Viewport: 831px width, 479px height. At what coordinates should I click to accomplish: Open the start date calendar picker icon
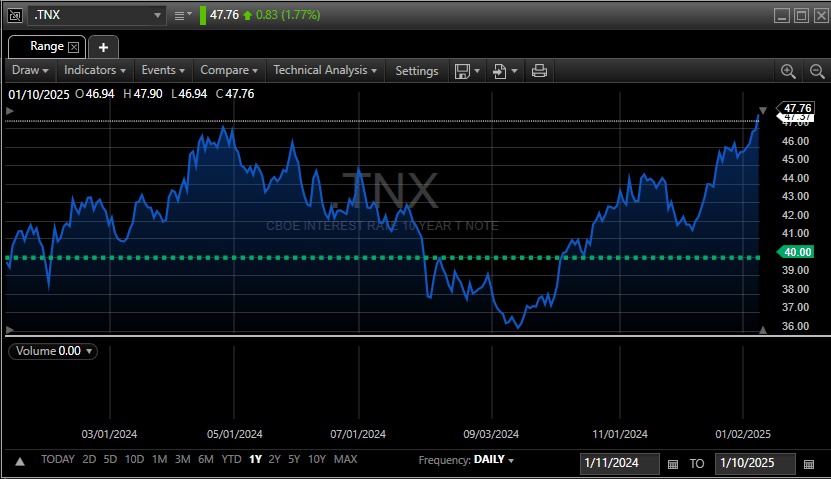coord(672,464)
